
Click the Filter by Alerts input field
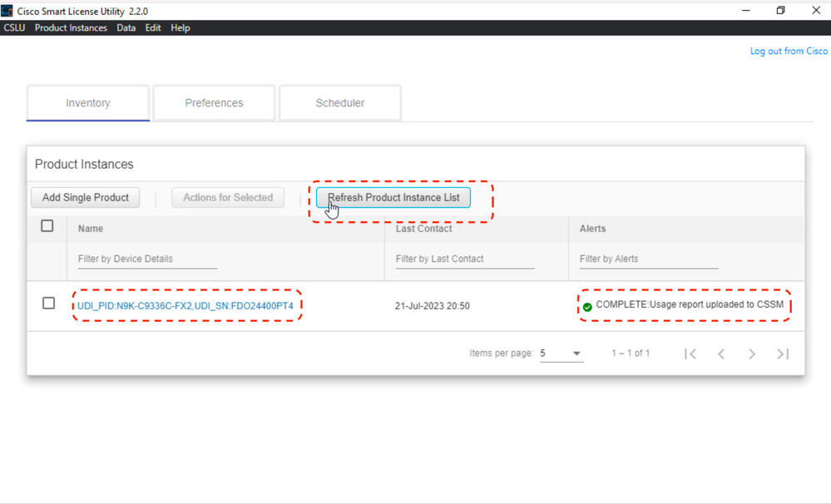click(648, 259)
